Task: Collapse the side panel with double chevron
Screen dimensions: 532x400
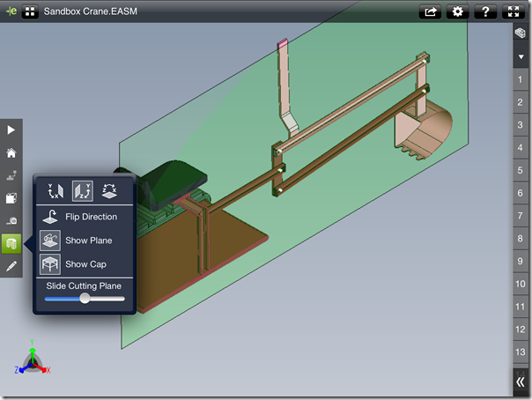Action: point(521,382)
